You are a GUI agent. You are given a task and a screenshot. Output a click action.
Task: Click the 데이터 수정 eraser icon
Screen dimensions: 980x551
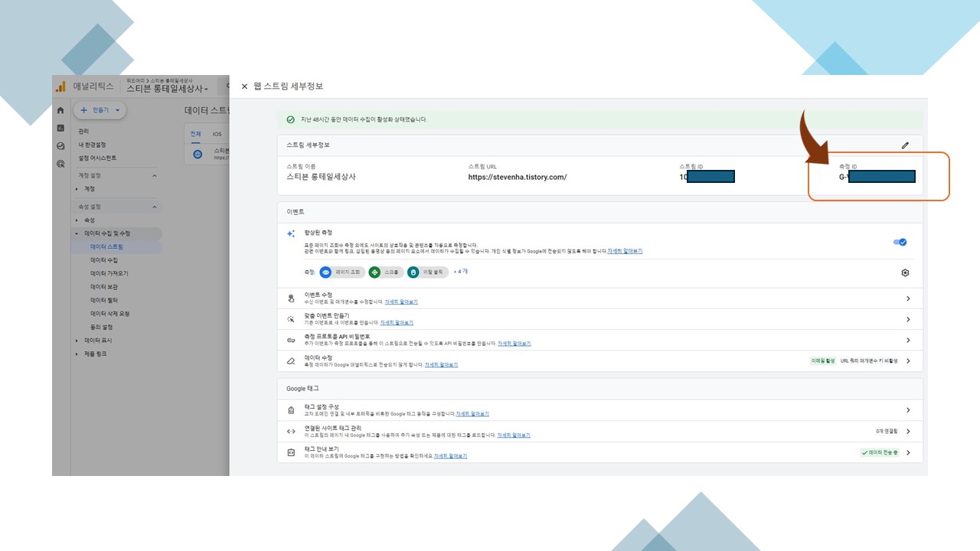[291, 360]
